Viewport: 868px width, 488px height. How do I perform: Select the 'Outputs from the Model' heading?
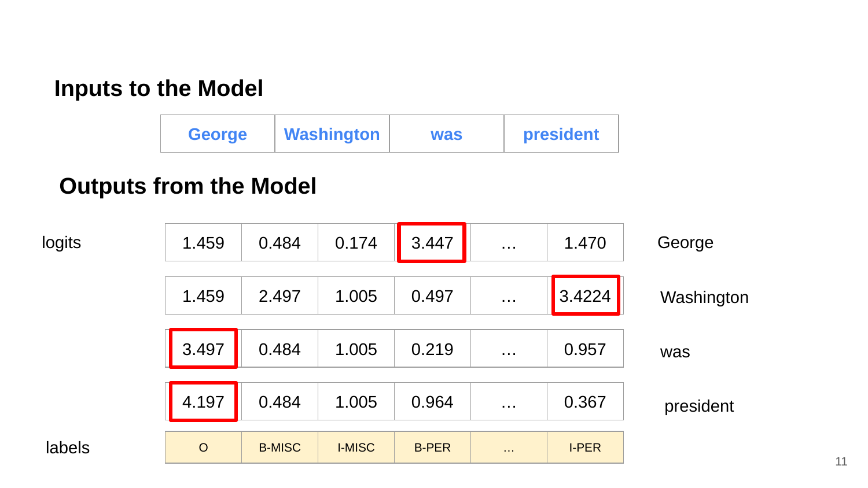tap(188, 186)
